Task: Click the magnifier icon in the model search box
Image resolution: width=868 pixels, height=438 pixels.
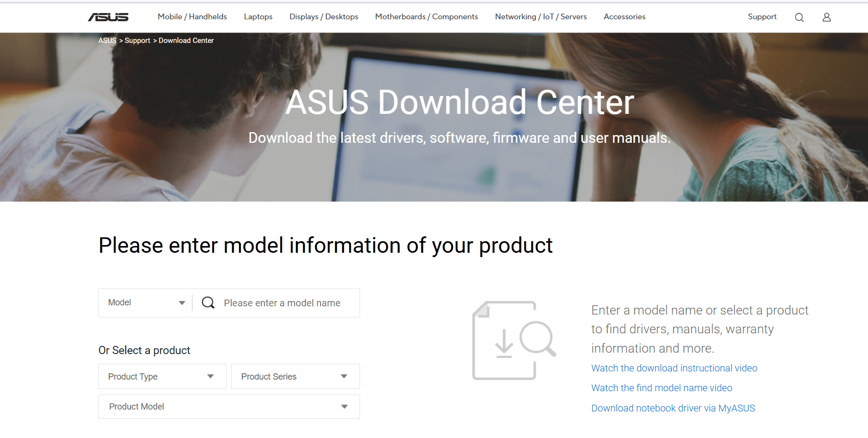Action: click(x=208, y=302)
